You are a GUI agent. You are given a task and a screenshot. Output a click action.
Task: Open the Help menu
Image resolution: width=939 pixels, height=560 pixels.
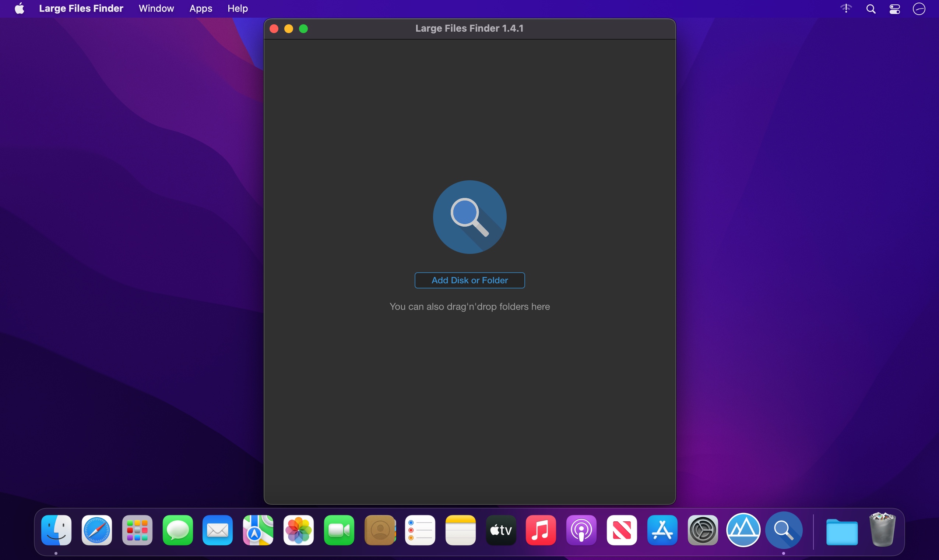tap(238, 8)
